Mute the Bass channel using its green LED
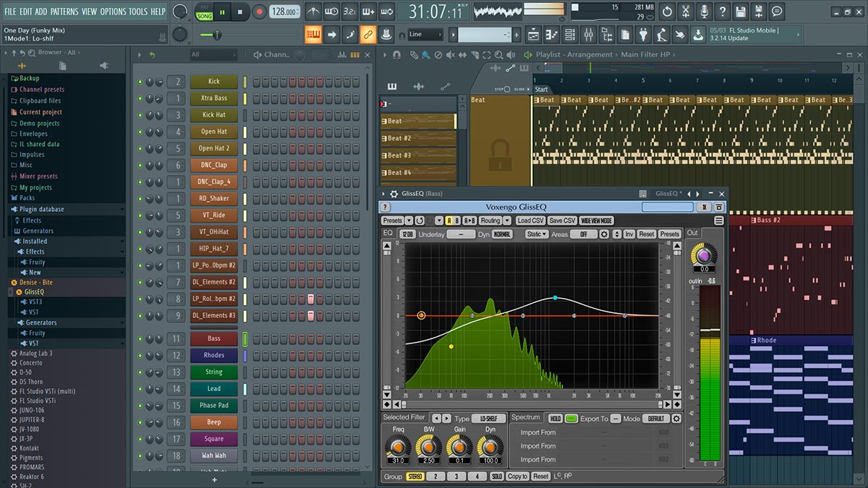Screen dimensions: 868x488 tap(140, 338)
